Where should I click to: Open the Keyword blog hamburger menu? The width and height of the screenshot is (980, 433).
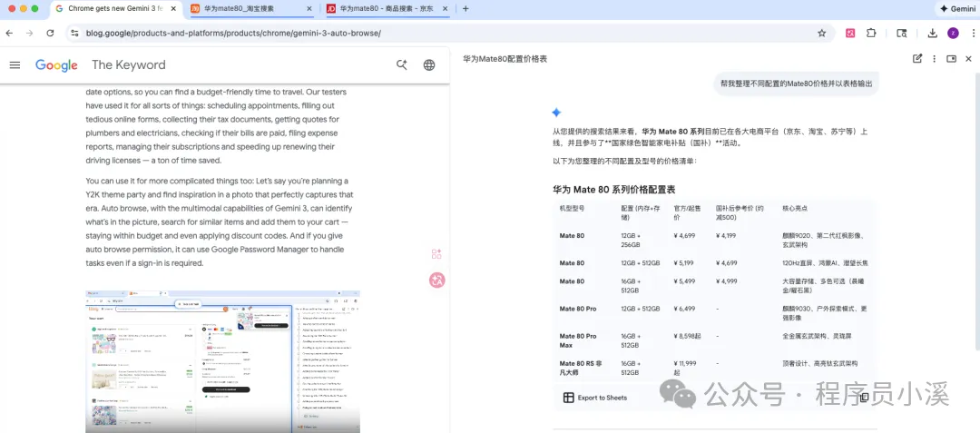click(15, 65)
